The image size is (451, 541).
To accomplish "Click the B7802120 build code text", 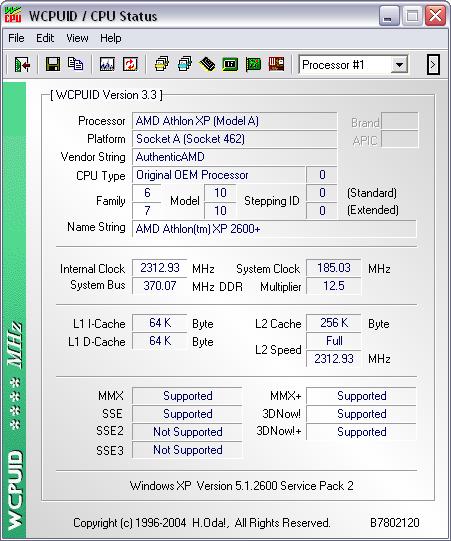I will click(x=395, y=522).
